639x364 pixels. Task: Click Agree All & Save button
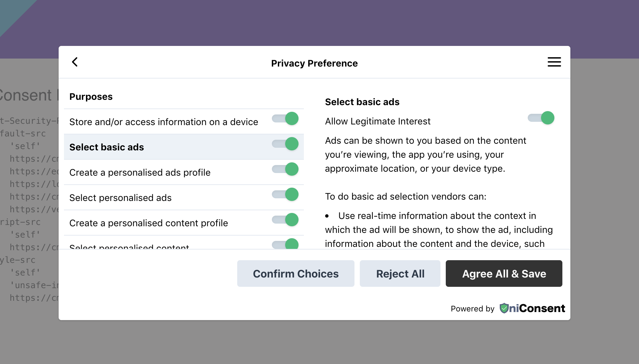[504, 273]
